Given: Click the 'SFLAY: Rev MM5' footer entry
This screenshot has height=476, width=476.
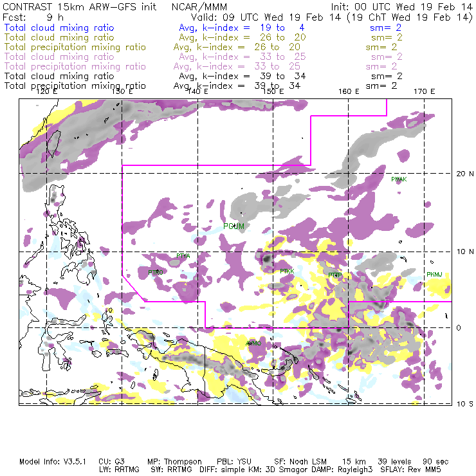Looking at the screenshot, I should [x=411, y=470].
